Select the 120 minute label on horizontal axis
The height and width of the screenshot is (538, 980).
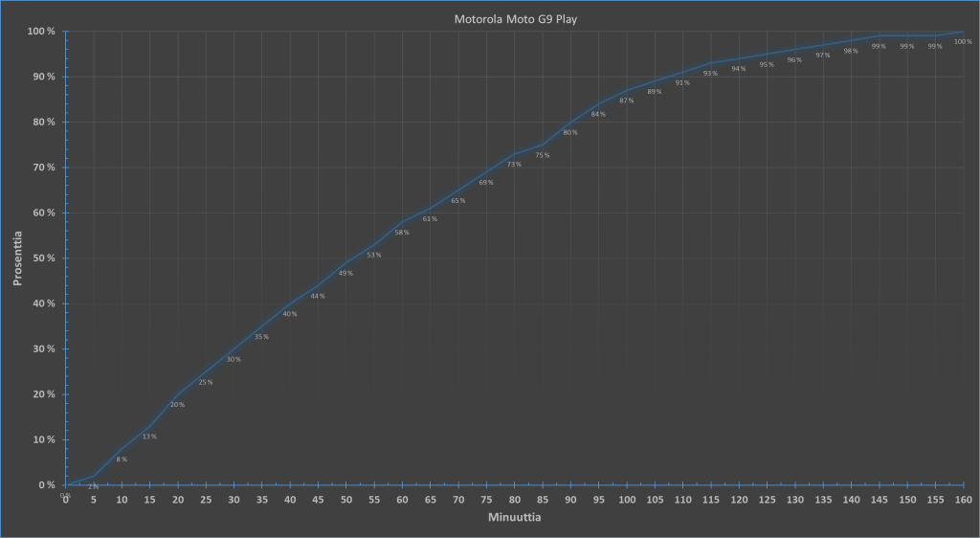[739, 500]
